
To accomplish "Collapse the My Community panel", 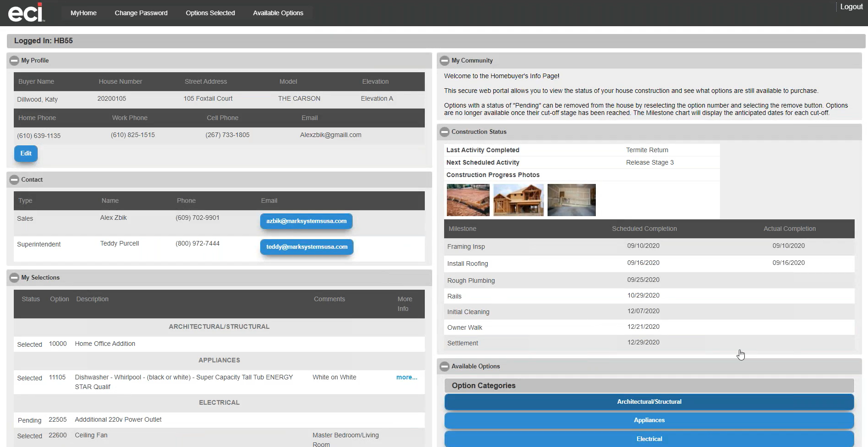I will [444, 60].
